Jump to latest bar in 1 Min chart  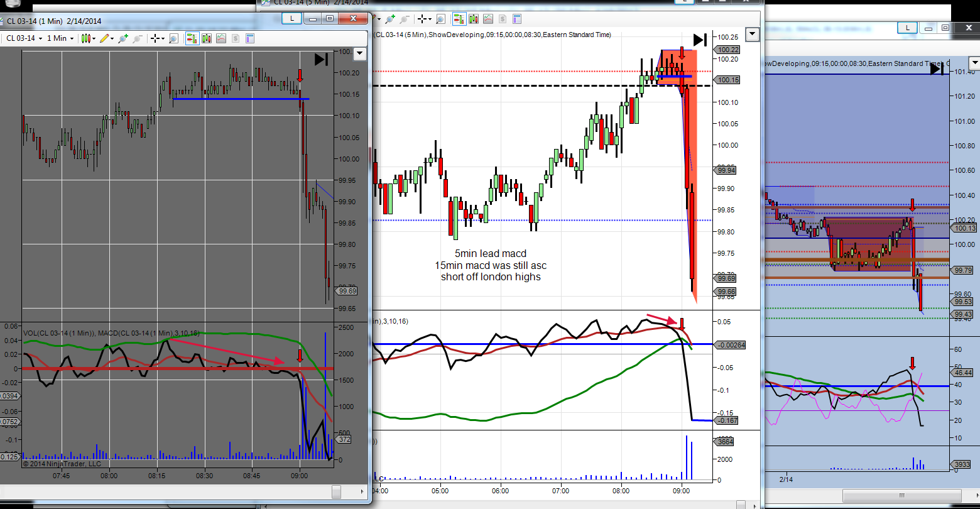tap(322, 59)
